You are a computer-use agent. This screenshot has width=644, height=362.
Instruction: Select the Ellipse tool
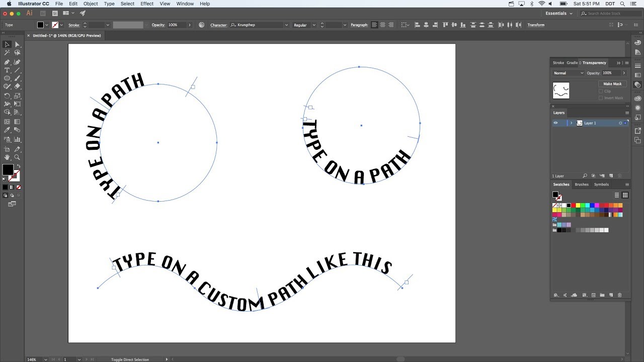point(7,78)
